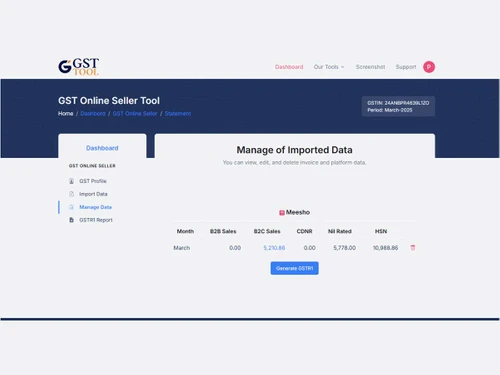The width and height of the screenshot is (500, 375).
Task: Click the Meesho platform icon
Action: (282, 213)
